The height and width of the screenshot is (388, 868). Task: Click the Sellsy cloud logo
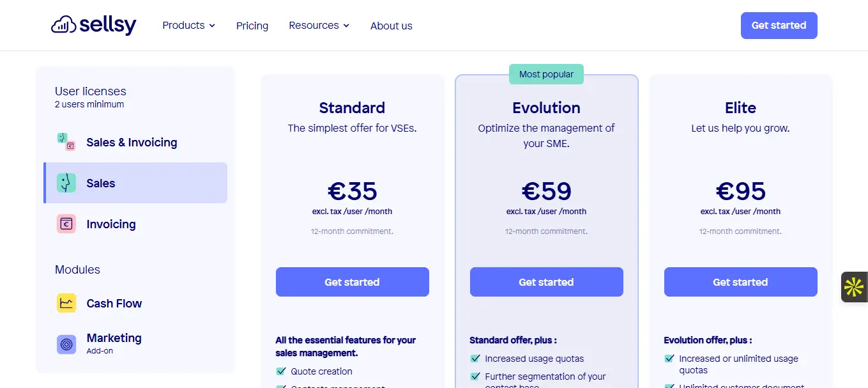(x=64, y=26)
